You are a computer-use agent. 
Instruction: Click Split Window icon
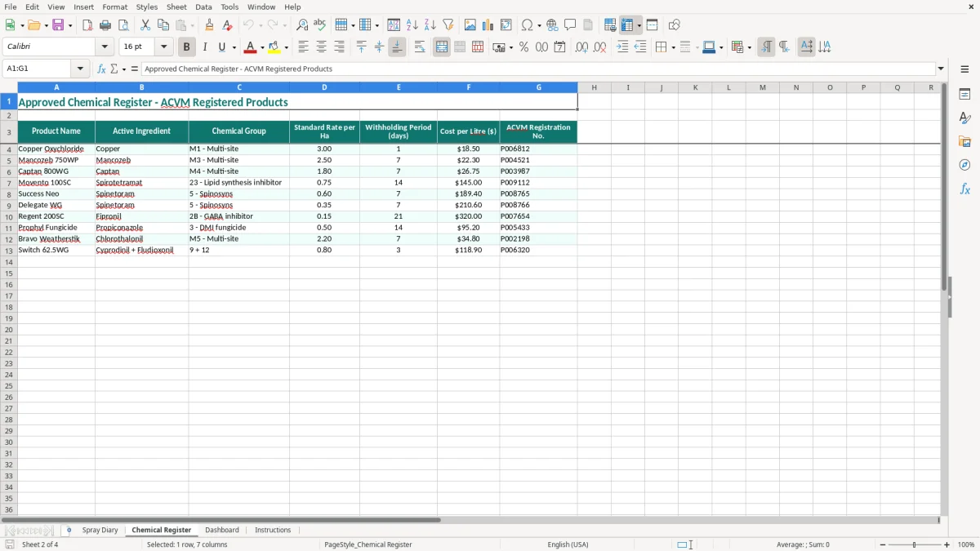coord(652,25)
